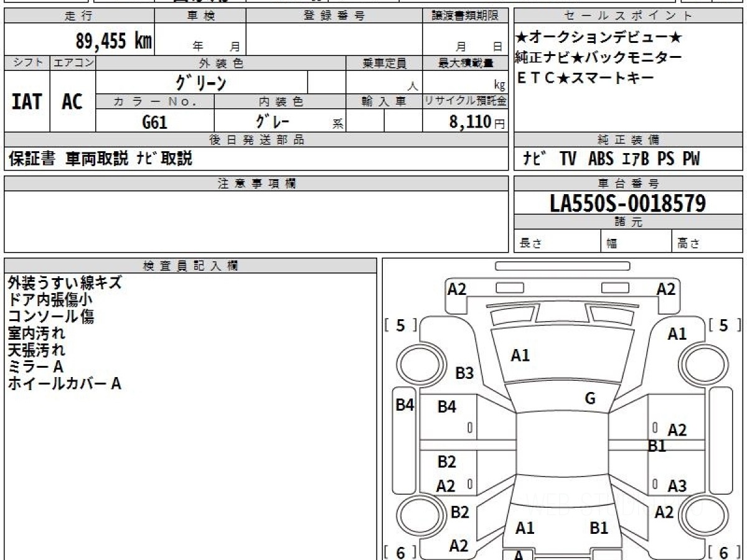The height and width of the screenshot is (560, 747).
Task: Click the 外装色 header
Action: (x=221, y=63)
